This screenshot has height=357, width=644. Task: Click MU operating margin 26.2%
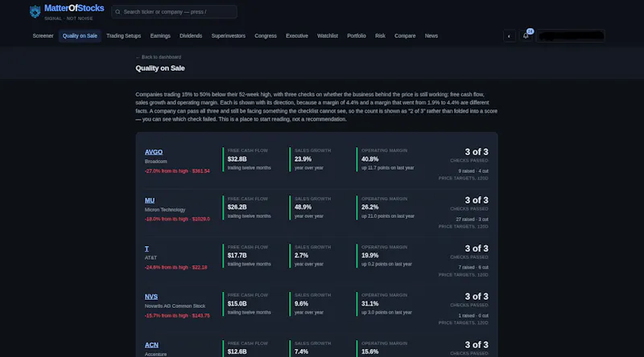pyautogui.click(x=369, y=207)
